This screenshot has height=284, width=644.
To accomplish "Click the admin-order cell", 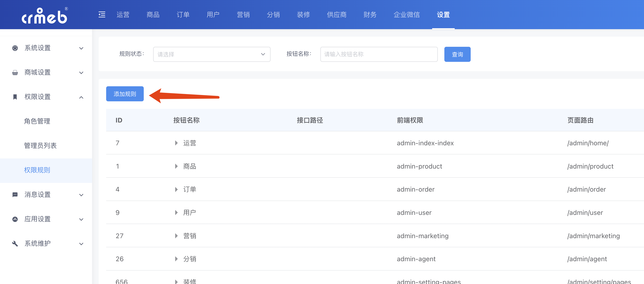I will pyautogui.click(x=415, y=189).
